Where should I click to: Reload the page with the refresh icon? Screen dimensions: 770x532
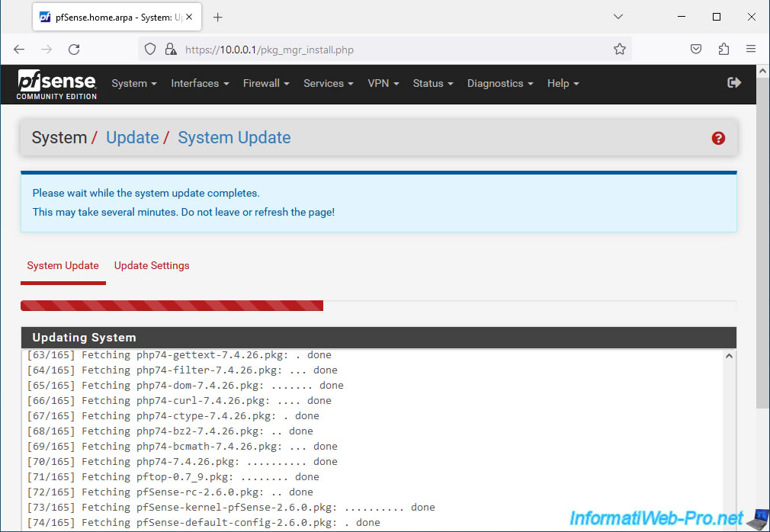[74, 49]
